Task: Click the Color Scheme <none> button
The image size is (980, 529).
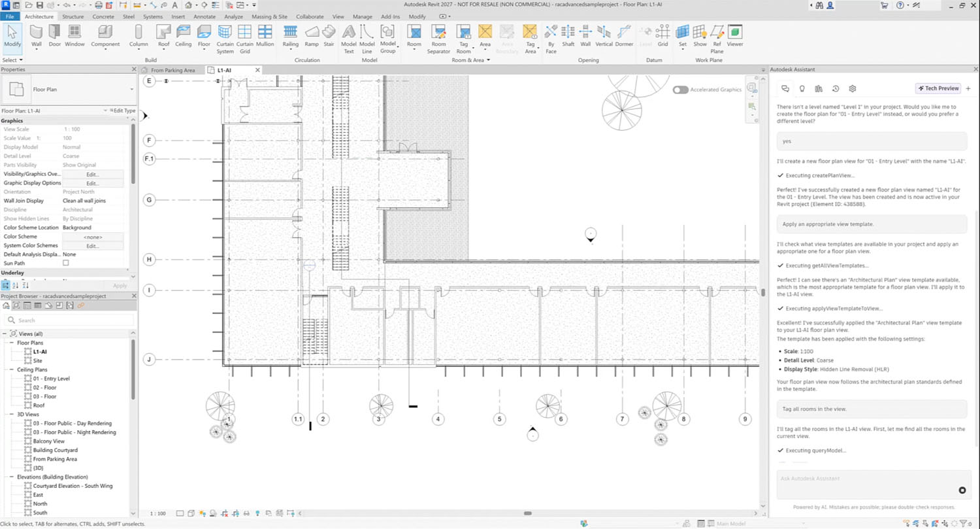Action: pos(93,237)
